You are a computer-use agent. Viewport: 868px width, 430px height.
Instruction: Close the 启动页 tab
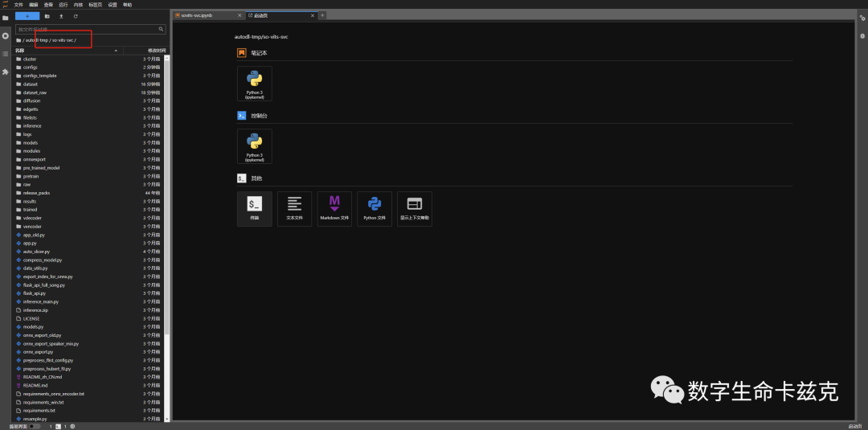click(x=313, y=15)
